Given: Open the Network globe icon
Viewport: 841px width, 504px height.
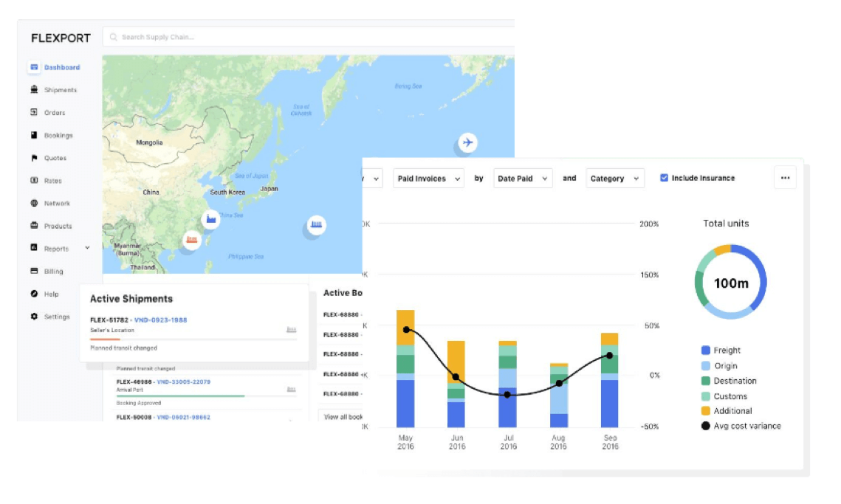Looking at the screenshot, I should (x=34, y=204).
